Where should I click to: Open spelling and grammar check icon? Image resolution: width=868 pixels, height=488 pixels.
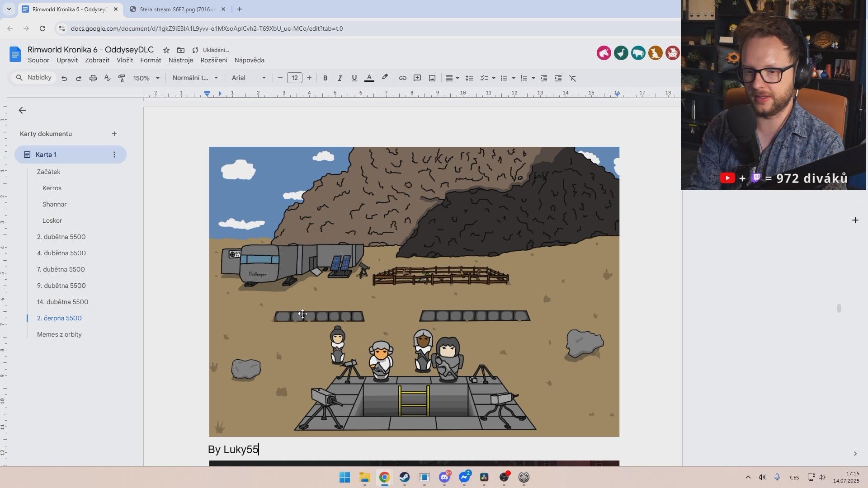[108, 78]
